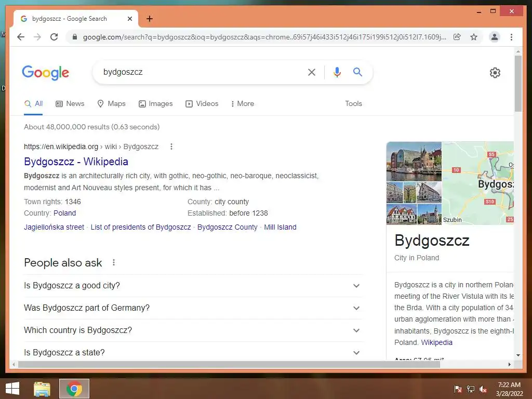Select the All search tab
This screenshot has height=399, width=532.
(x=33, y=104)
